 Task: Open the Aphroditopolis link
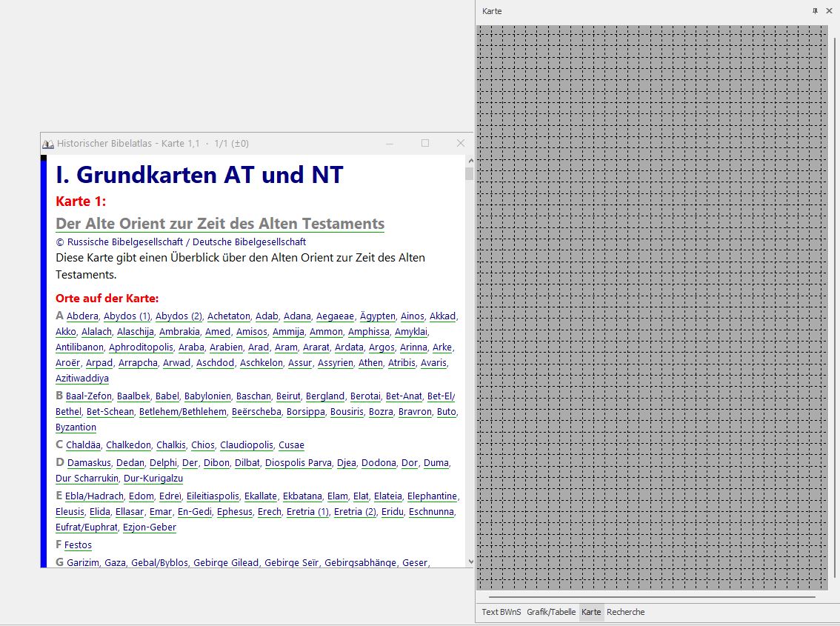pyautogui.click(x=141, y=347)
